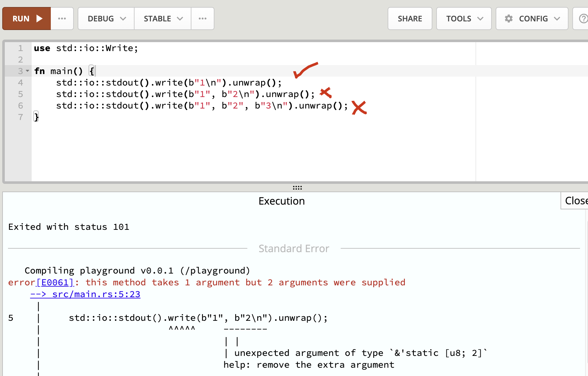Collapse the fn main fold arrow on line 3
This screenshot has width=588, height=376.
click(28, 71)
